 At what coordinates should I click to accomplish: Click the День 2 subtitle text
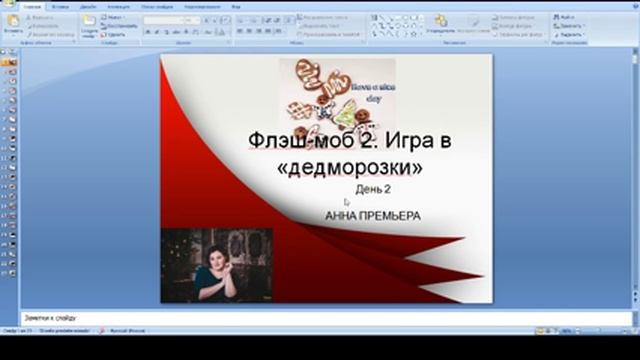pyautogui.click(x=373, y=189)
